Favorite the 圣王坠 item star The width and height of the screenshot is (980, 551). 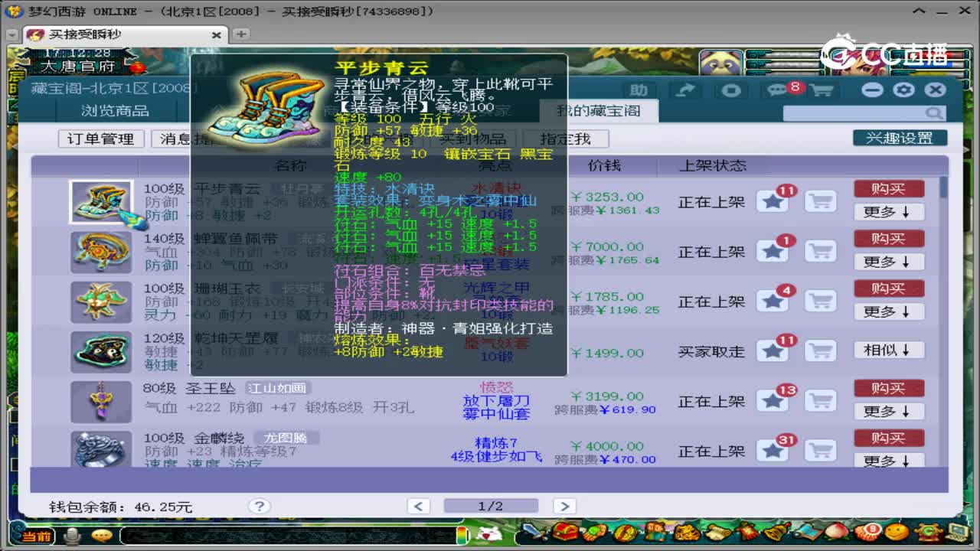point(773,401)
